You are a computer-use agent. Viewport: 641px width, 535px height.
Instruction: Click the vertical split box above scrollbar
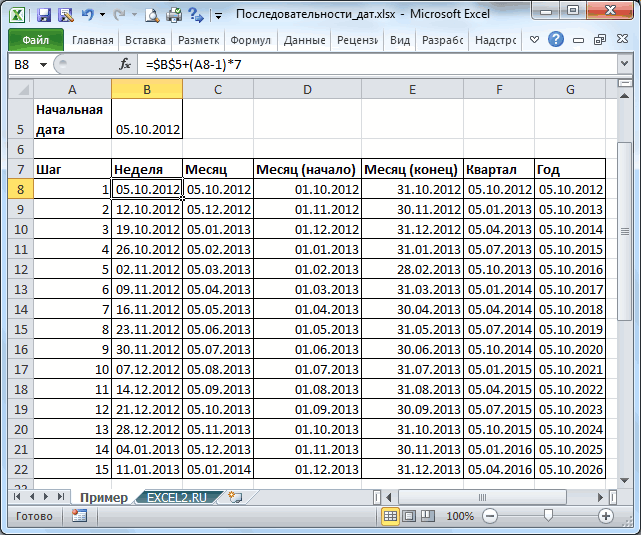624,83
